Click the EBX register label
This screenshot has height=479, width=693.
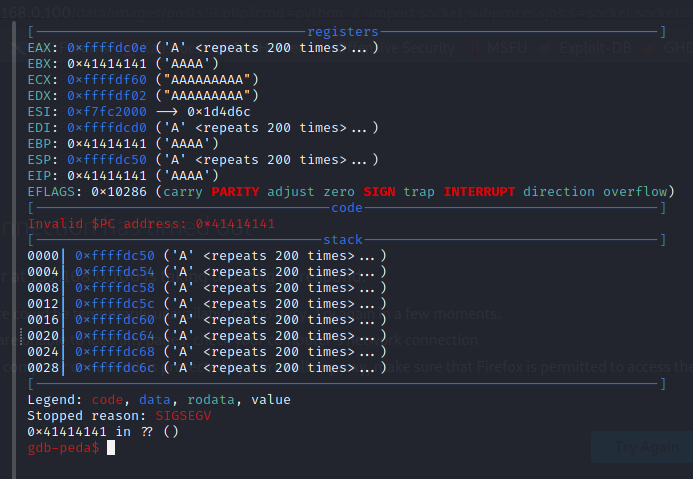[39, 64]
